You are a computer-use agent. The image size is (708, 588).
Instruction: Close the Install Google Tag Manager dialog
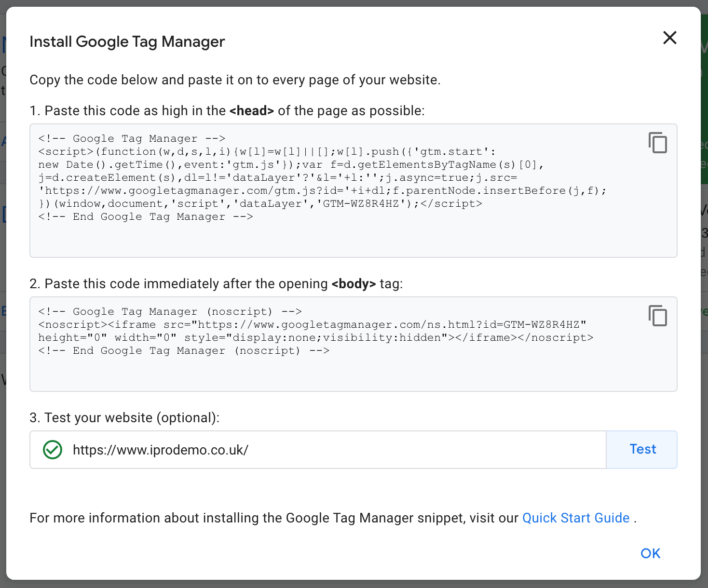(x=669, y=38)
